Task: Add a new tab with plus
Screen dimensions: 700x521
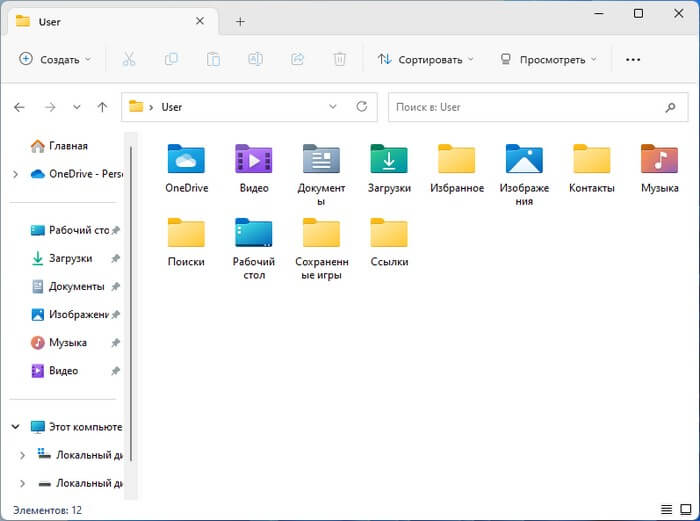Action: pyautogui.click(x=240, y=21)
